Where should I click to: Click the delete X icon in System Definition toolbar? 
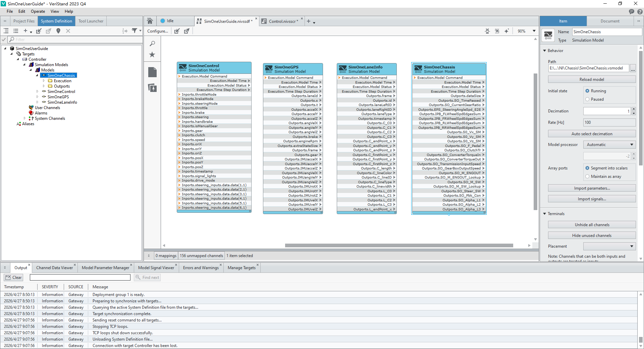click(68, 31)
